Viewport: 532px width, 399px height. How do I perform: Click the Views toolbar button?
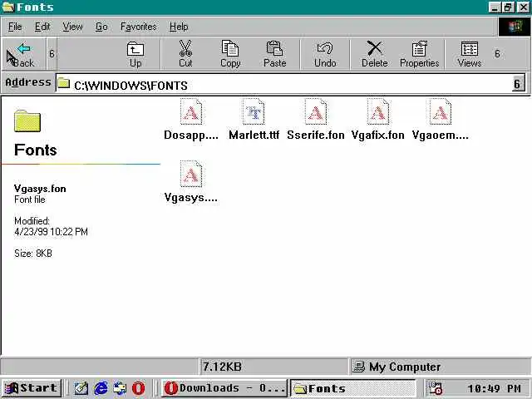pyautogui.click(x=469, y=54)
